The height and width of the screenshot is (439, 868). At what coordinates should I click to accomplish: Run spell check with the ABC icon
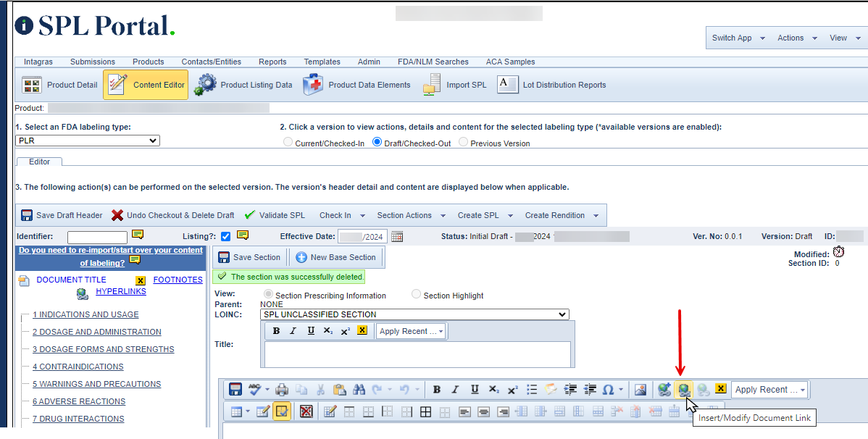[x=254, y=390]
